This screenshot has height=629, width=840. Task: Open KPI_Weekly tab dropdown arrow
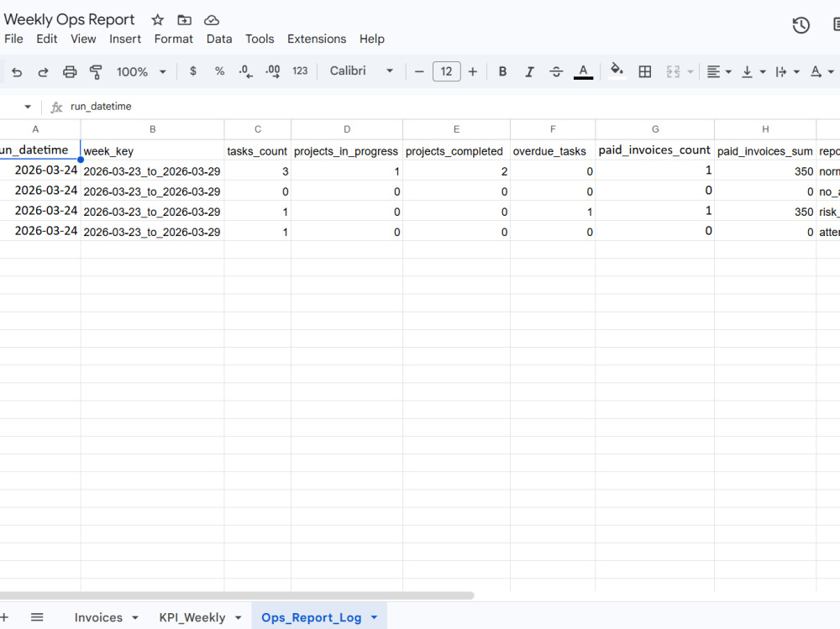[238, 618]
